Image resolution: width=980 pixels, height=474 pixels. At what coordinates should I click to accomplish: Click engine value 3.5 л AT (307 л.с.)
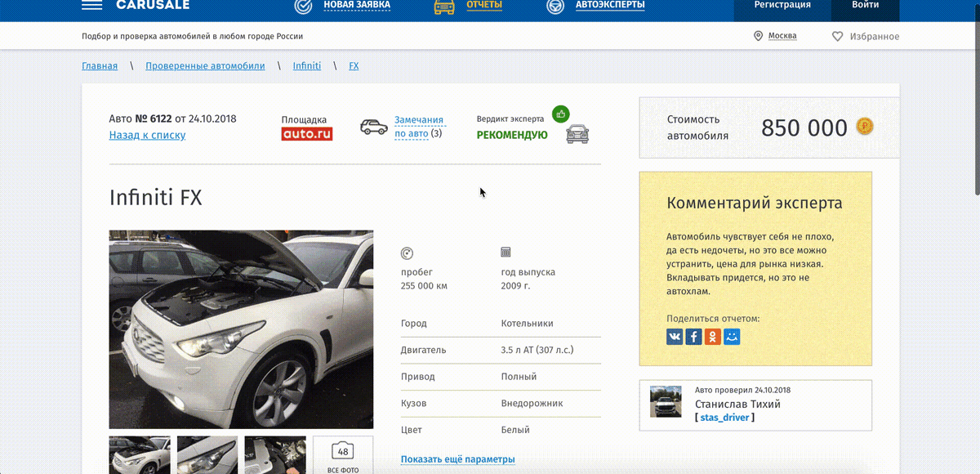point(537,350)
